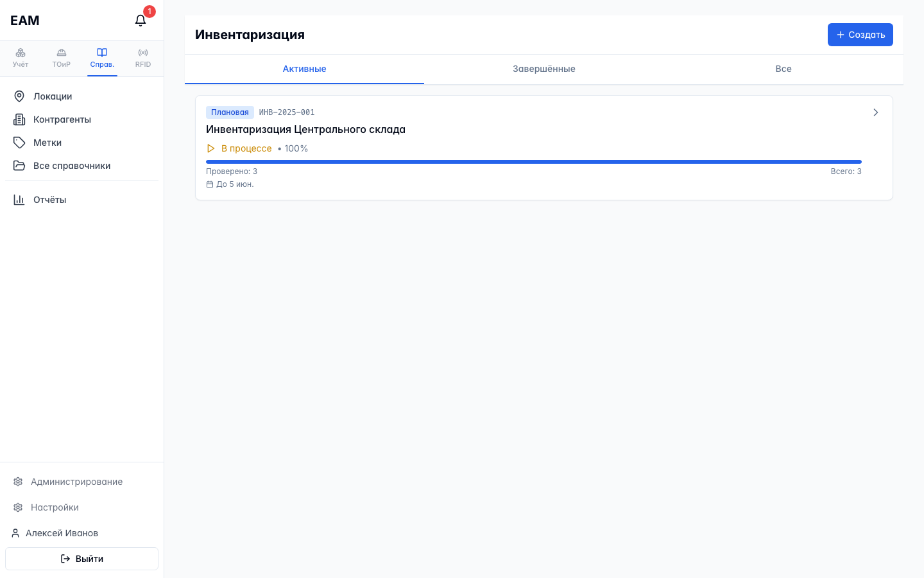Image resolution: width=924 pixels, height=578 pixels.
Task: Click the Выйти logout button
Action: point(81,559)
